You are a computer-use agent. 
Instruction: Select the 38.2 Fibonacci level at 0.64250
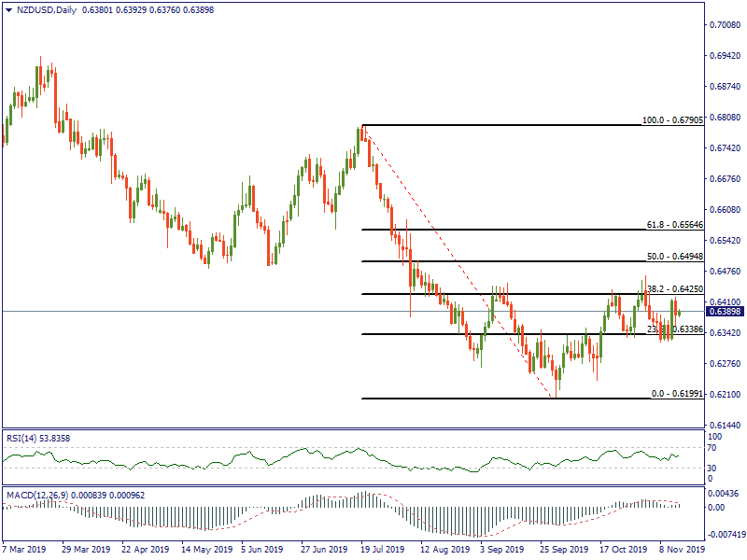point(673,289)
